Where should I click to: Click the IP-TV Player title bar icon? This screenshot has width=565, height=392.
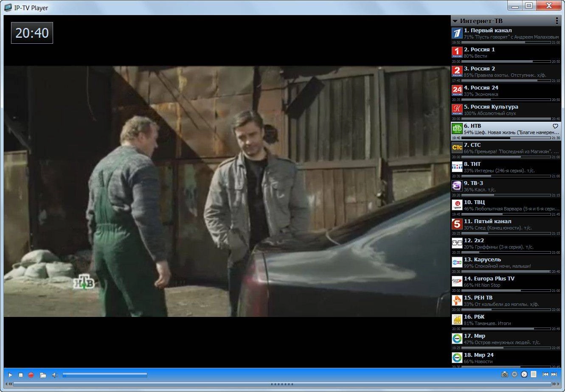(x=8, y=7)
